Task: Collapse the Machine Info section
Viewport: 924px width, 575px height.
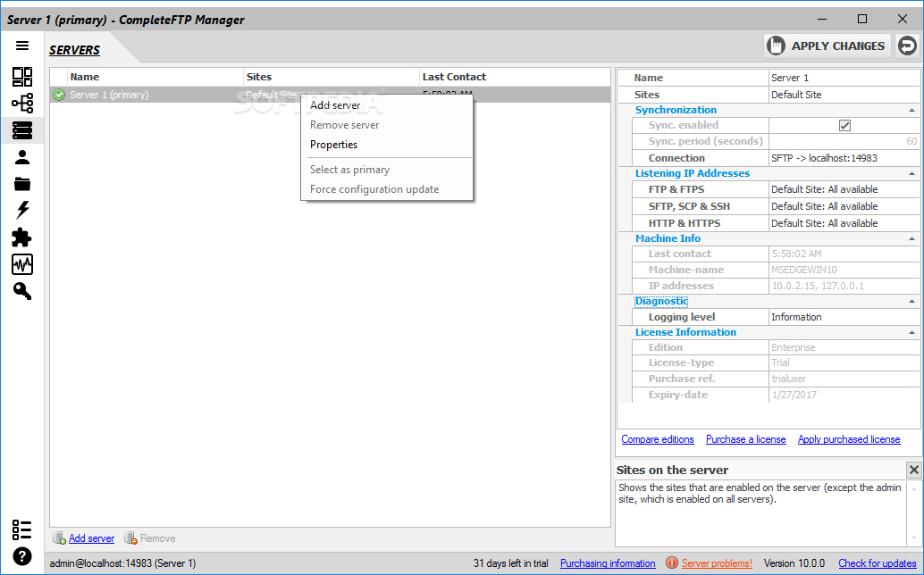Action: click(x=911, y=238)
